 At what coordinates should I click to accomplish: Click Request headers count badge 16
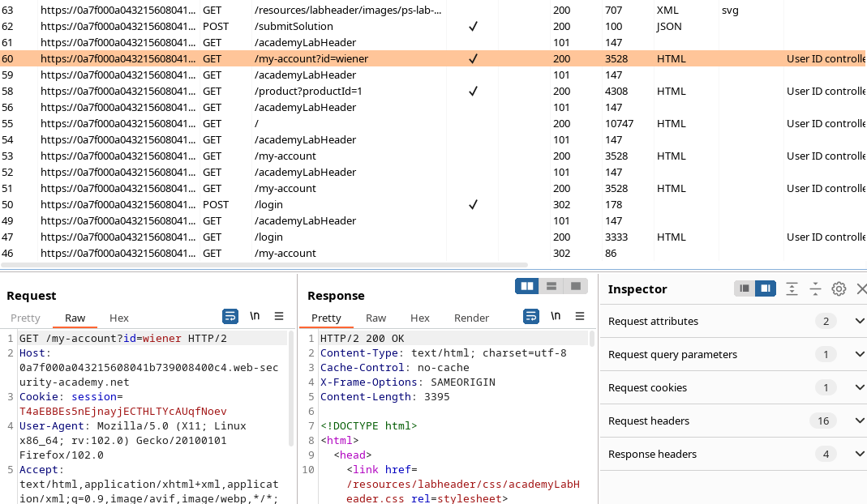pos(823,421)
